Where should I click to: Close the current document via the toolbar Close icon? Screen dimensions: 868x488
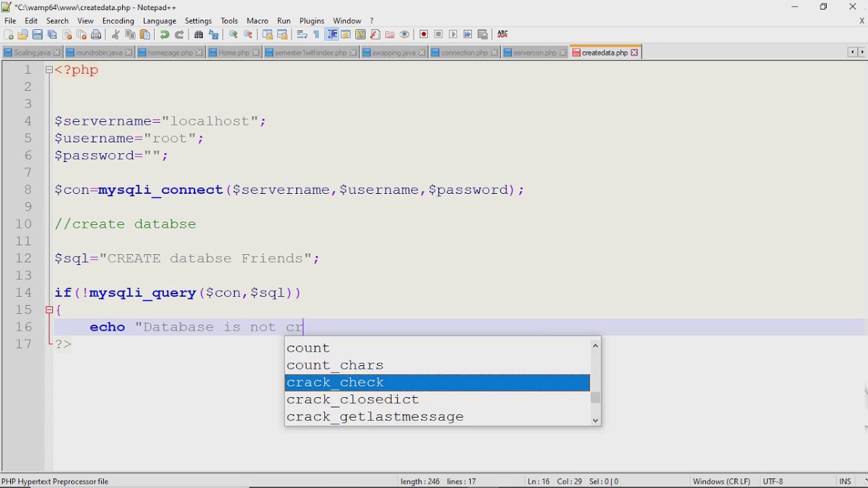66,35
